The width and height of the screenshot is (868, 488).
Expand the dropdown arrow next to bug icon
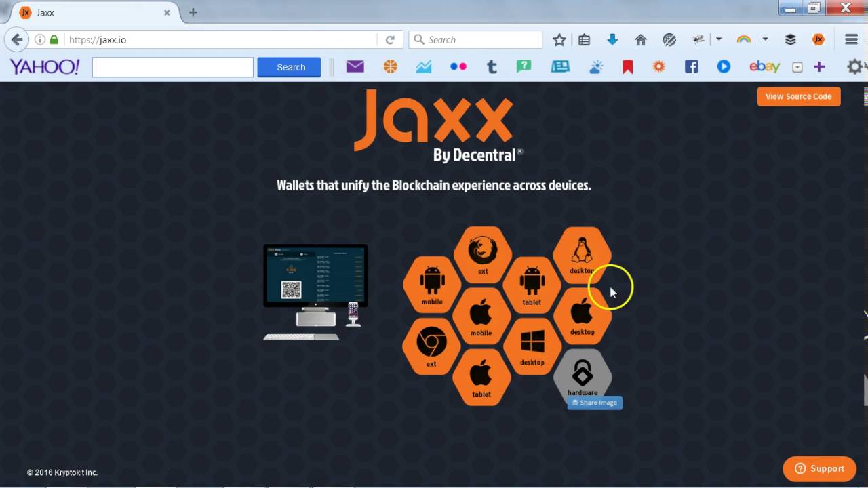click(x=719, y=40)
